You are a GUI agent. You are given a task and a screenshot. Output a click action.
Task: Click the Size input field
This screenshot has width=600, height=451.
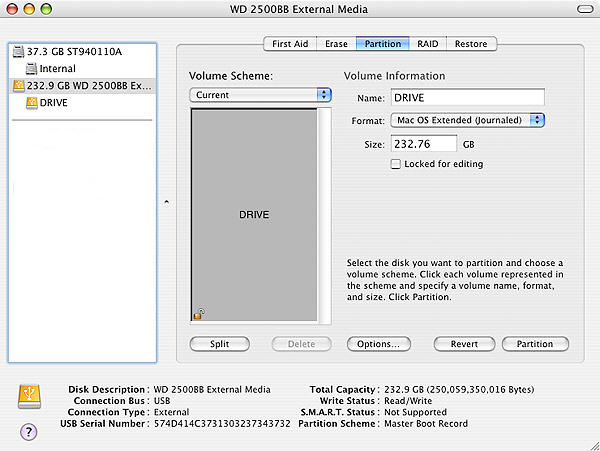pos(424,144)
